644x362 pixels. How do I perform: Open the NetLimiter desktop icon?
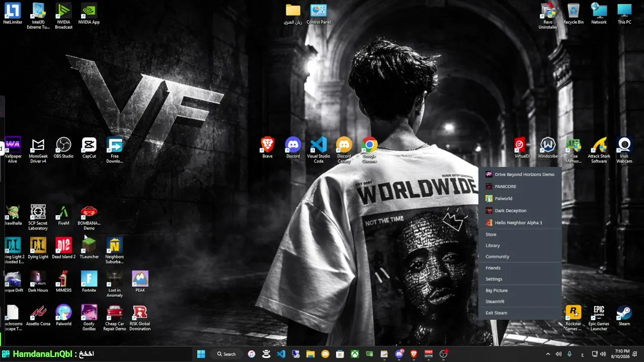(x=13, y=14)
